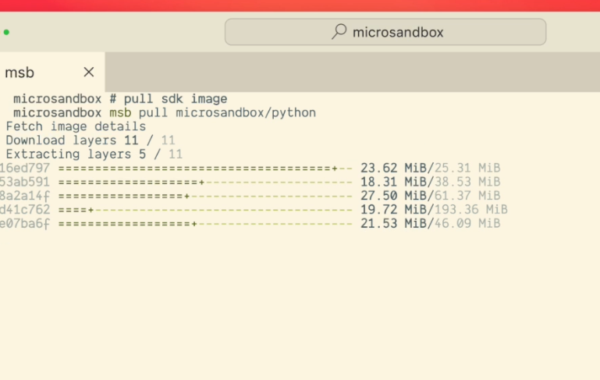The image size is (600, 380).
Task: Click the 19.72 MiB/193.36 MiB size text
Action: 434,210
